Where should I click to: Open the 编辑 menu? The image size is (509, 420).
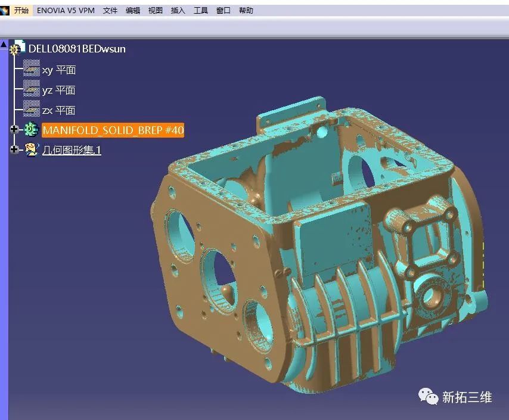[133, 10]
